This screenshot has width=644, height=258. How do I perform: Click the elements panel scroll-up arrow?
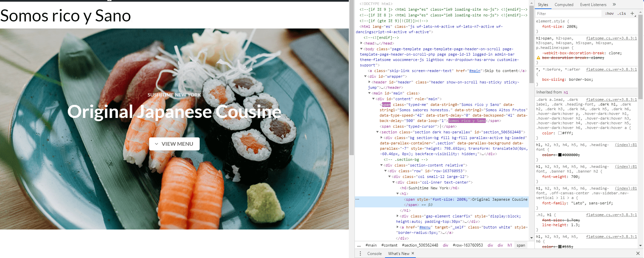531,3
